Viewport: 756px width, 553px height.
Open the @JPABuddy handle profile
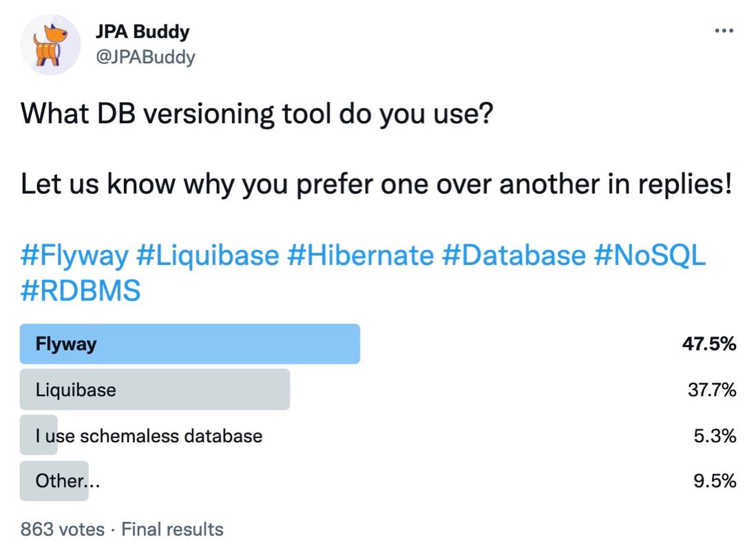(x=145, y=57)
